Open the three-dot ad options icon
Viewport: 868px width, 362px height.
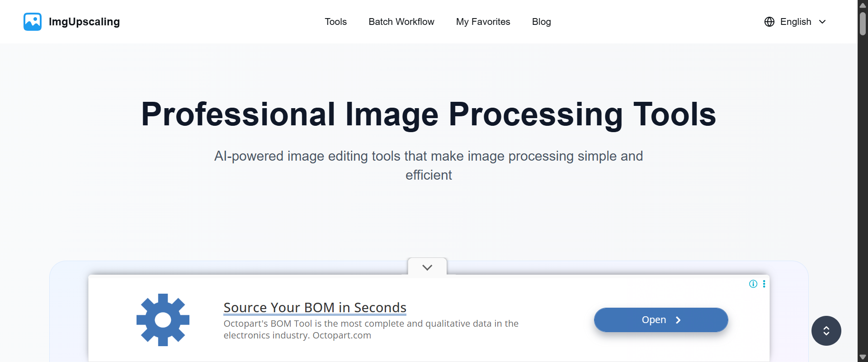point(764,284)
